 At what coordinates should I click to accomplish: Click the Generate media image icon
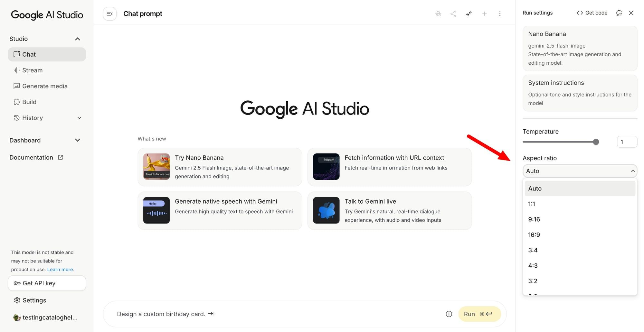coord(17,86)
